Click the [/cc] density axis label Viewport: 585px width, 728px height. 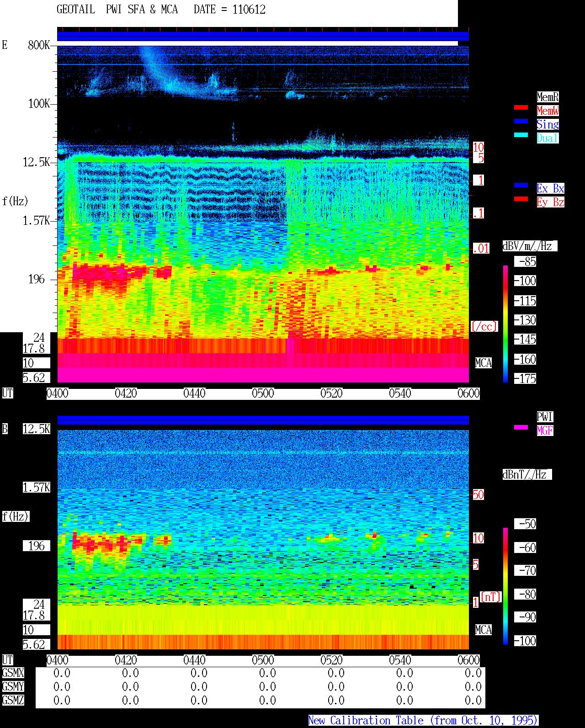point(484,327)
